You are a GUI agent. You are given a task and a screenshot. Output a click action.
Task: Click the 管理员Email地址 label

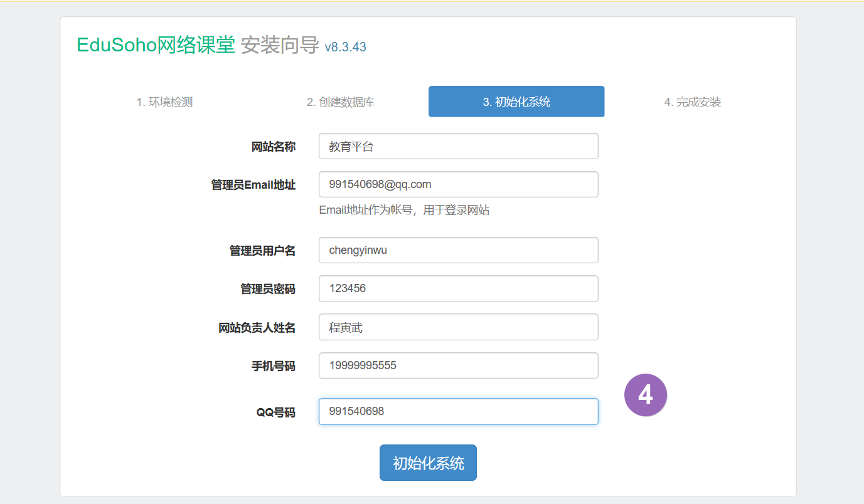click(253, 185)
